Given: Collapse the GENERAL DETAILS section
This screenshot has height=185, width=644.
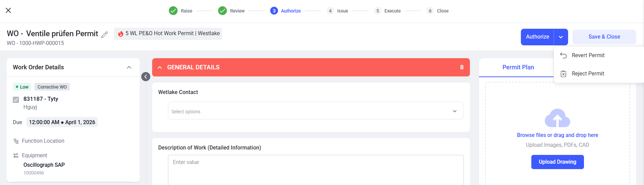Looking at the screenshot, I should tap(160, 68).
